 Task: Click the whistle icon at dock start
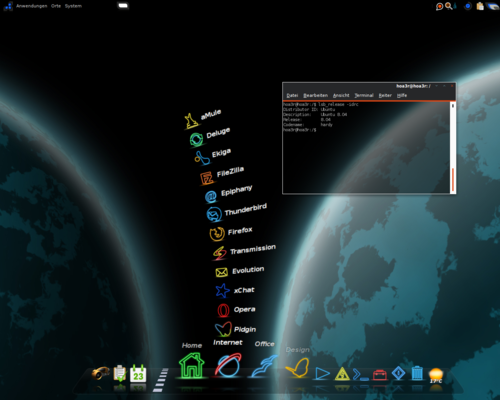tap(100, 373)
